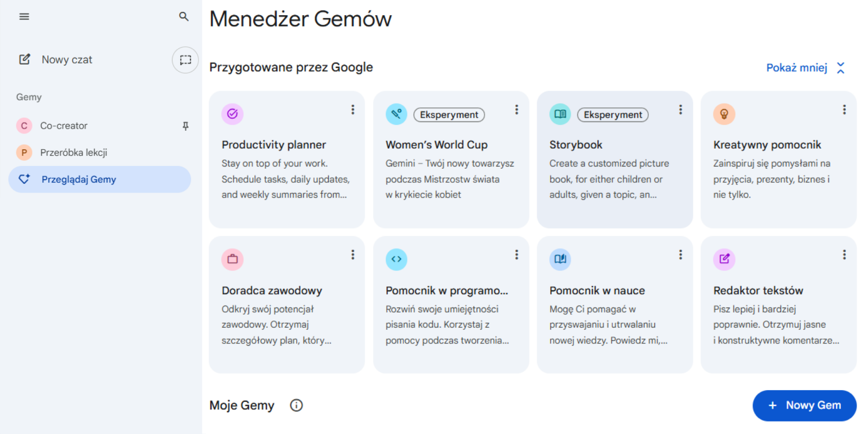
Task: Open the three-dot menu on Productivity planner
Action: point(353,110)
